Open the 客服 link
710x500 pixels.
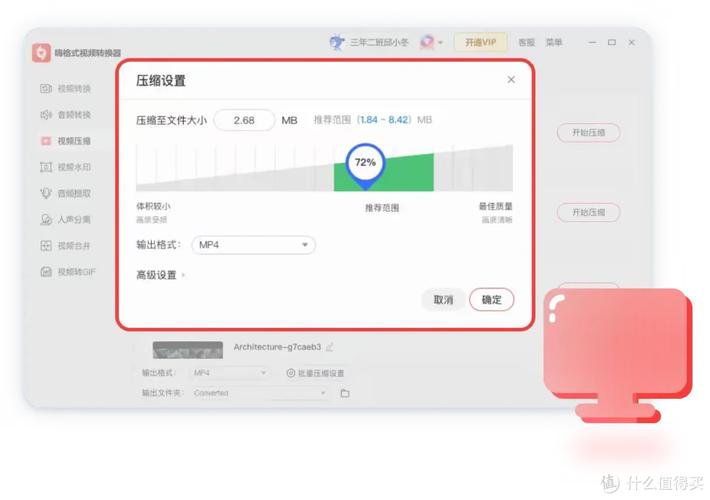(x=526, y=43)
